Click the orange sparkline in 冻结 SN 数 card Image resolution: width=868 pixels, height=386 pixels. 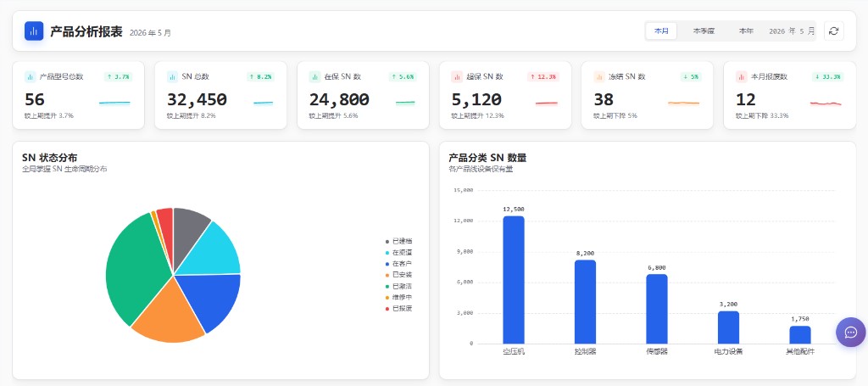click(x=684, y=103)
